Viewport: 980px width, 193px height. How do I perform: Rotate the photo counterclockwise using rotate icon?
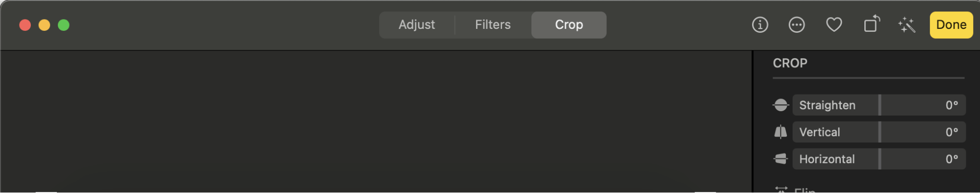871,24
